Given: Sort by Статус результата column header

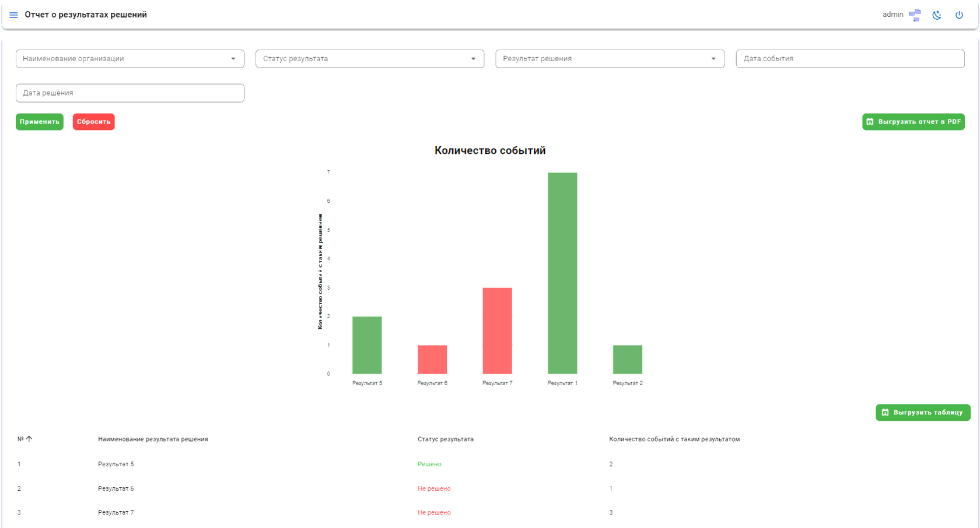Looking at the screenshot, I should point(446,439).
